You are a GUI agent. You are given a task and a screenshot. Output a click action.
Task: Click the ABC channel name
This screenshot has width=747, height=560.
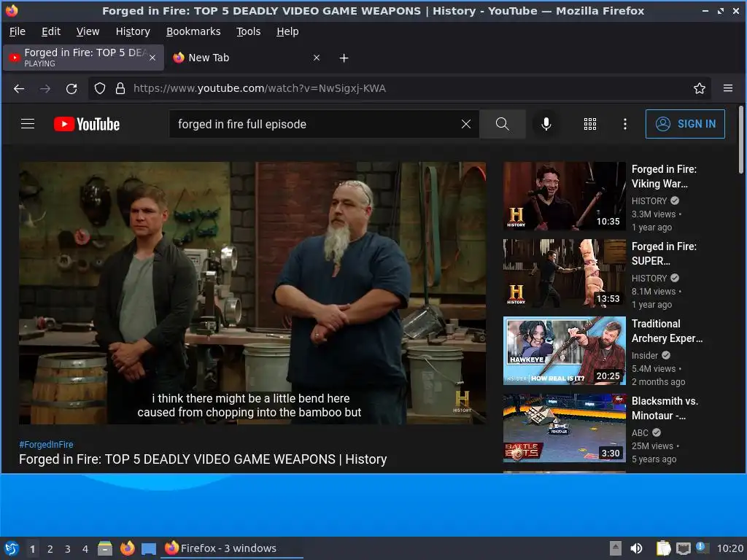(640, 432)
